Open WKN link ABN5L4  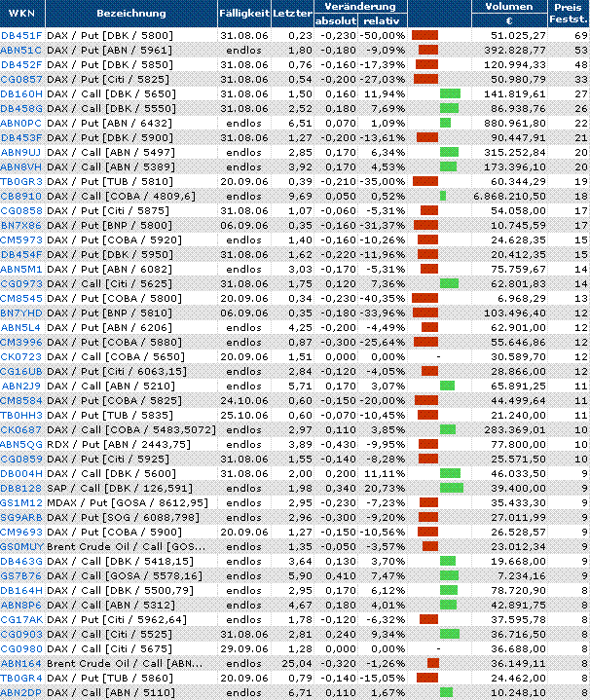(20, 328)
